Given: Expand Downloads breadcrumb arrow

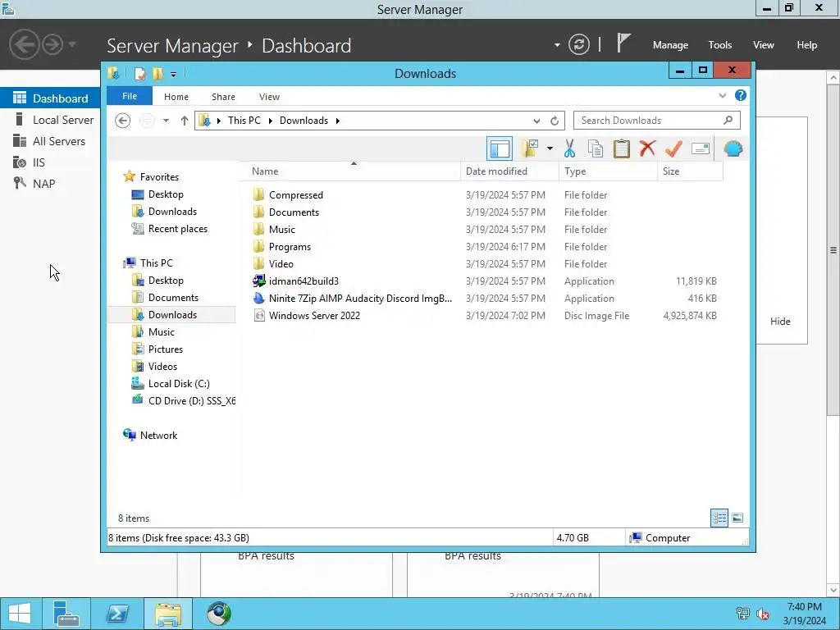Looking at the screenshot, I should point(337,121).
